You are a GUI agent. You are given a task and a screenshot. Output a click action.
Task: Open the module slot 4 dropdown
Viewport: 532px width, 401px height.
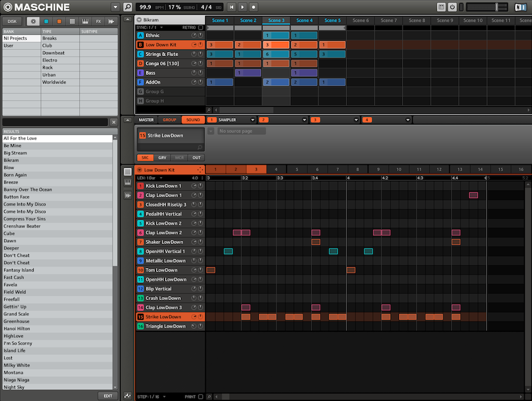[408, 120]
